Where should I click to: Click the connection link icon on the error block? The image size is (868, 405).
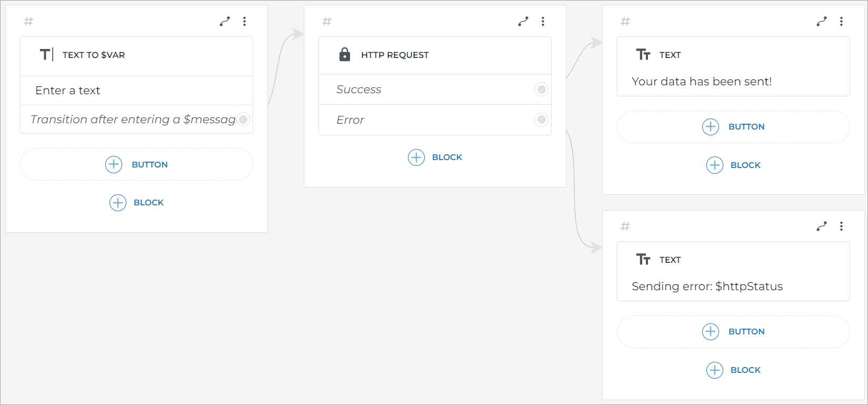821,226
